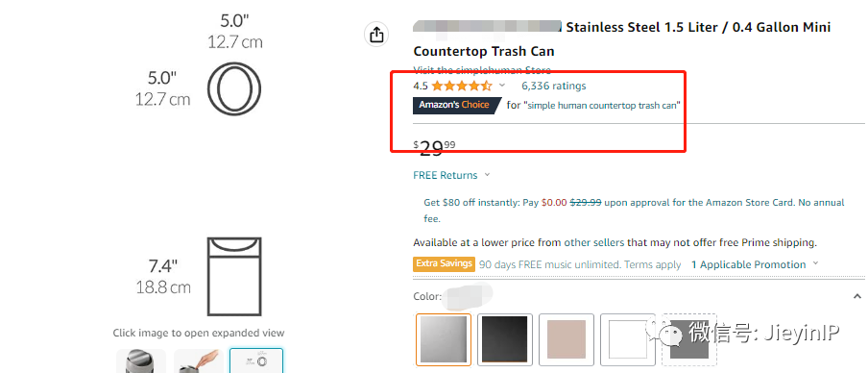Select the rose gold color swatch

click(x=567, y=339)
